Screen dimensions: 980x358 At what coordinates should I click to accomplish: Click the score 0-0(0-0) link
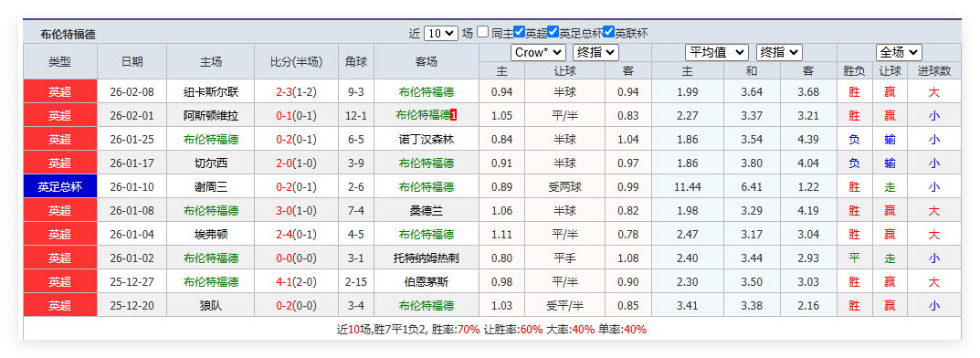(x=296, y=258)
